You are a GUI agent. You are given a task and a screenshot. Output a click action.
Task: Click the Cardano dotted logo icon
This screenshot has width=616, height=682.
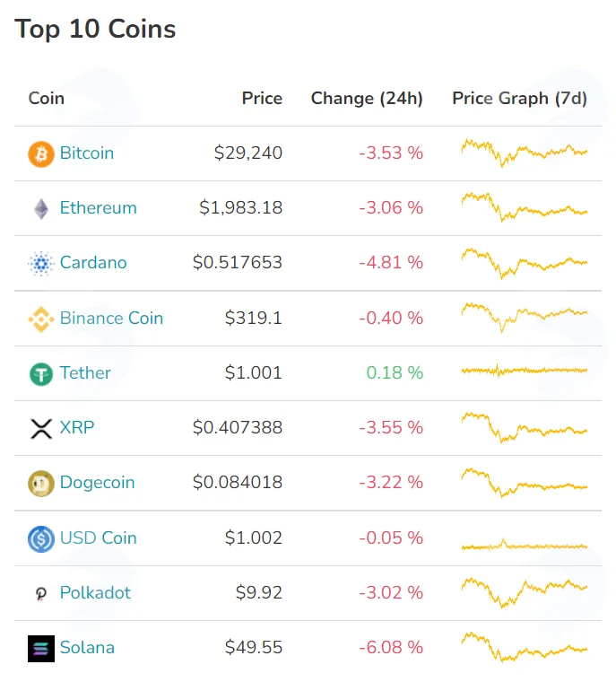point(41,264)
